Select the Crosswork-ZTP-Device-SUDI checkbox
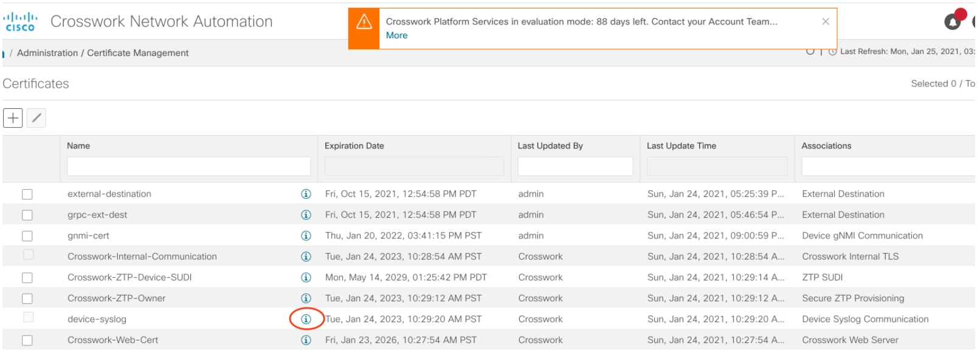 (27, 277)
